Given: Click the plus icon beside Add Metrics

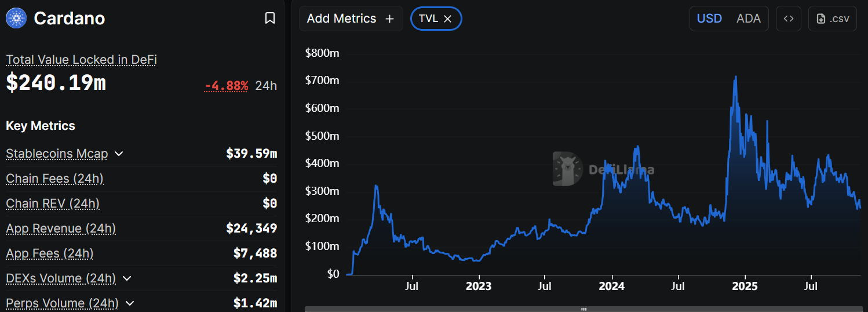Looking at the screenshot, I should pos(390,19).
